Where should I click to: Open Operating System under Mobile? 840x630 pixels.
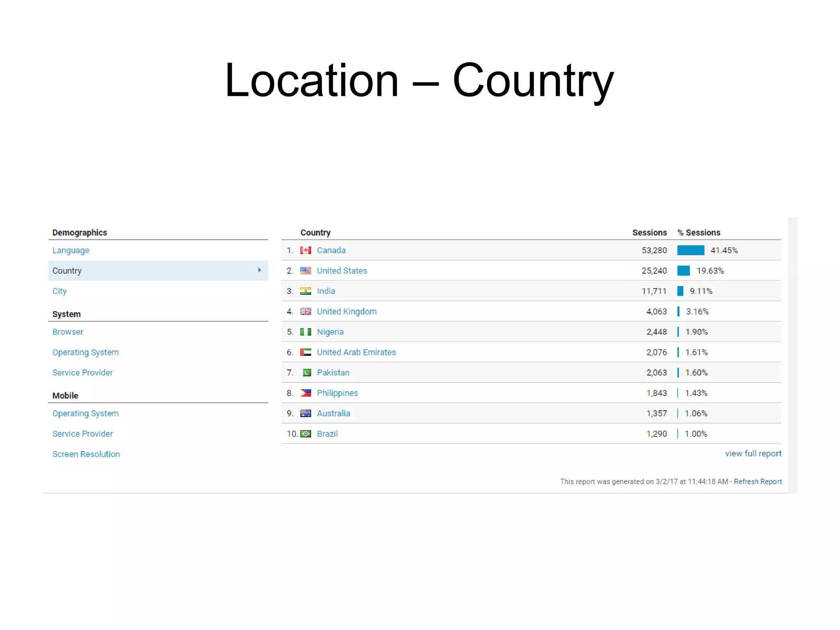(85, 413)
